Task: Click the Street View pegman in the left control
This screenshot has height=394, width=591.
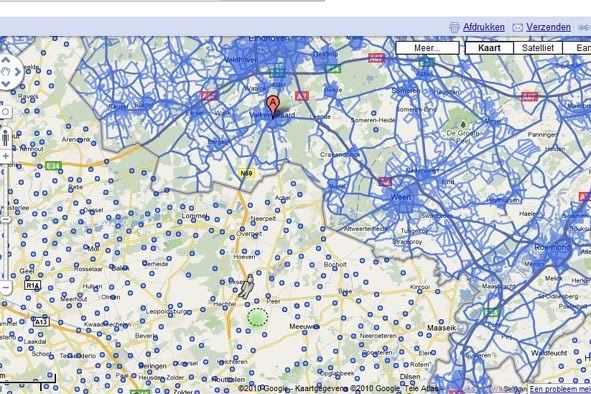Action: (5, 138)
